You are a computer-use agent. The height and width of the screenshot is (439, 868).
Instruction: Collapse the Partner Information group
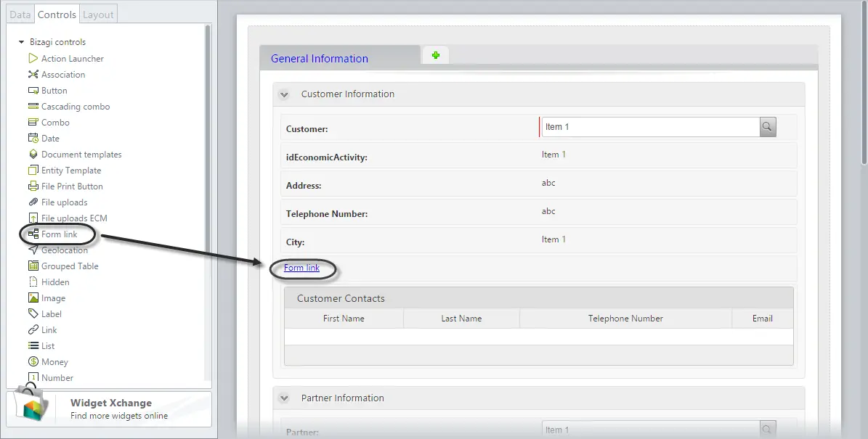pyautogui.click(x=284, y=398)
